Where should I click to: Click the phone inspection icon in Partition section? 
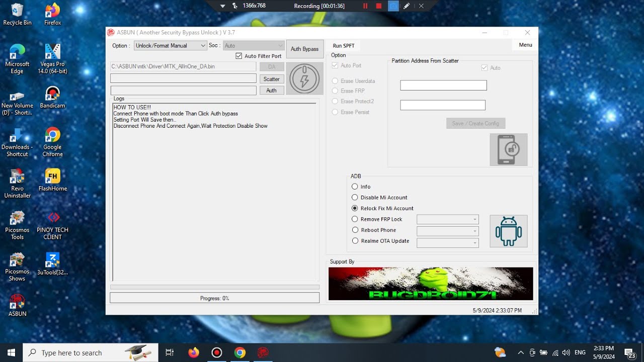click(x=508, y=149)
